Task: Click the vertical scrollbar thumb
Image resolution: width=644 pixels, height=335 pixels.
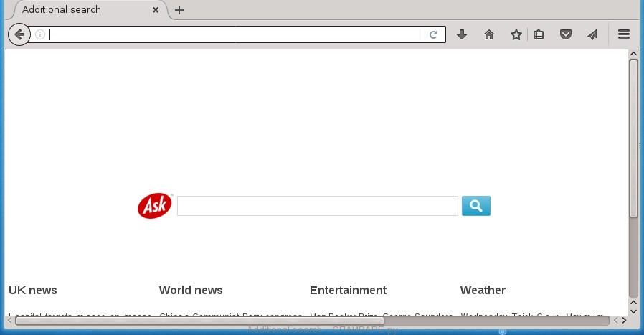Action: 633,138
